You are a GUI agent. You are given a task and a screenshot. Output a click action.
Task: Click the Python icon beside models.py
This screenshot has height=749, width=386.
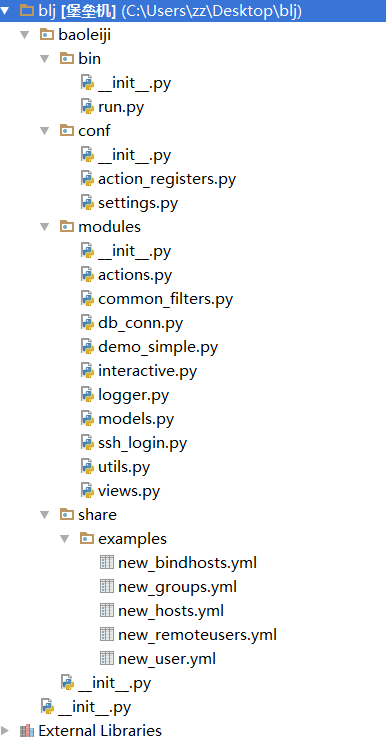pos(87,418)
